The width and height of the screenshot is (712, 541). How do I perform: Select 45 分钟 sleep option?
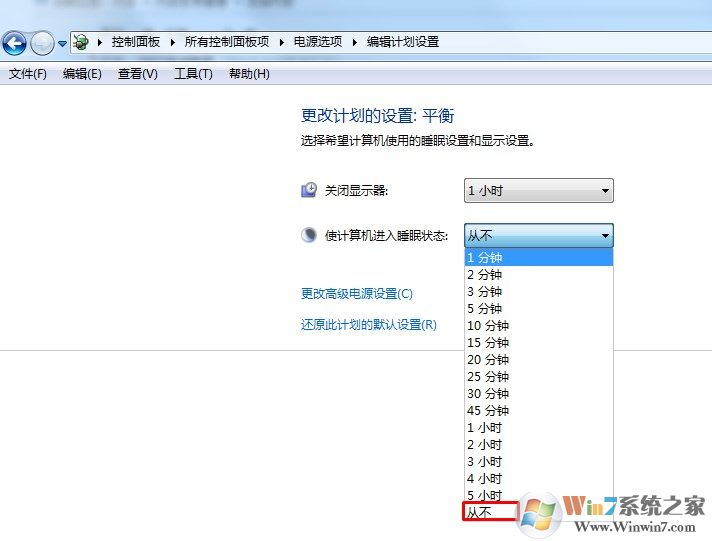pyautogui.click(x=539, y=411)
